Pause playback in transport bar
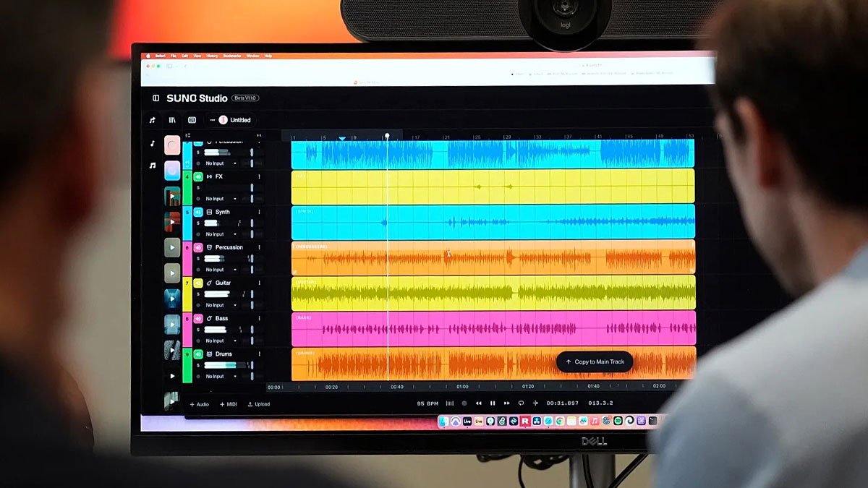The image size is (868, 488). (x=493, y=403)
